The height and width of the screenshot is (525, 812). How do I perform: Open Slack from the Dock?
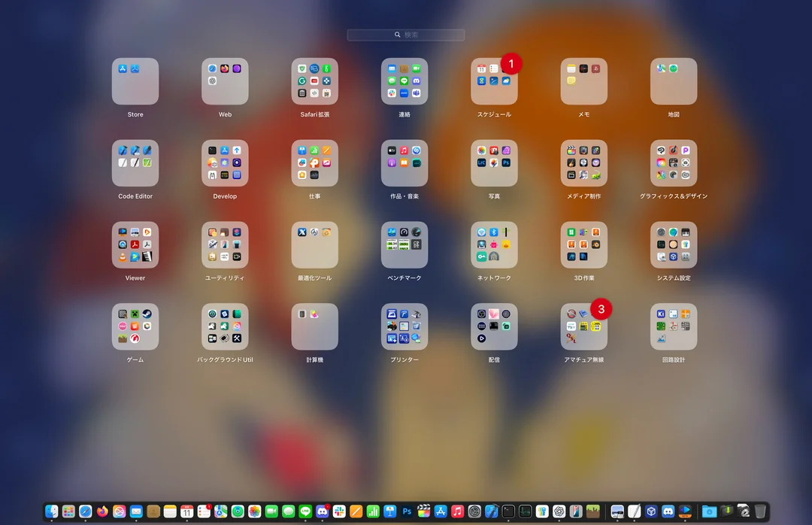tap(339, 511)
